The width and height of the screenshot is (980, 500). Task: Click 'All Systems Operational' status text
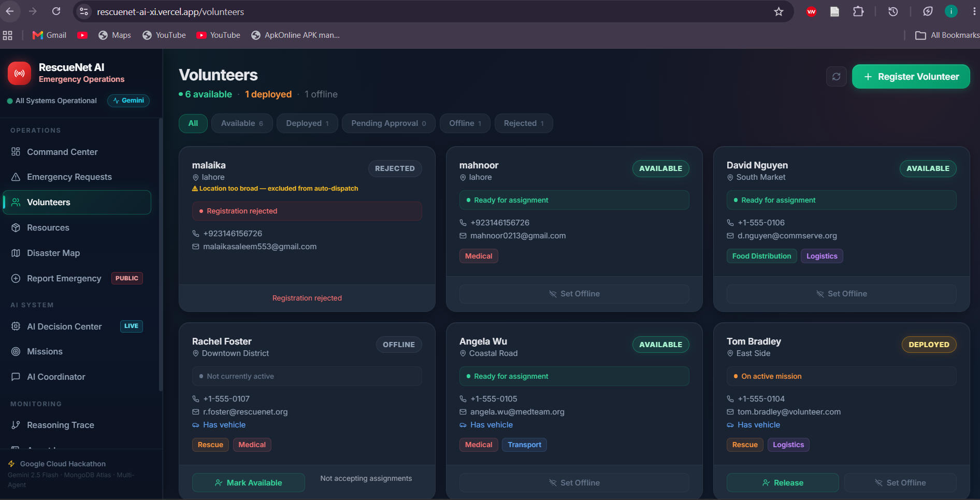coord(56,101)
